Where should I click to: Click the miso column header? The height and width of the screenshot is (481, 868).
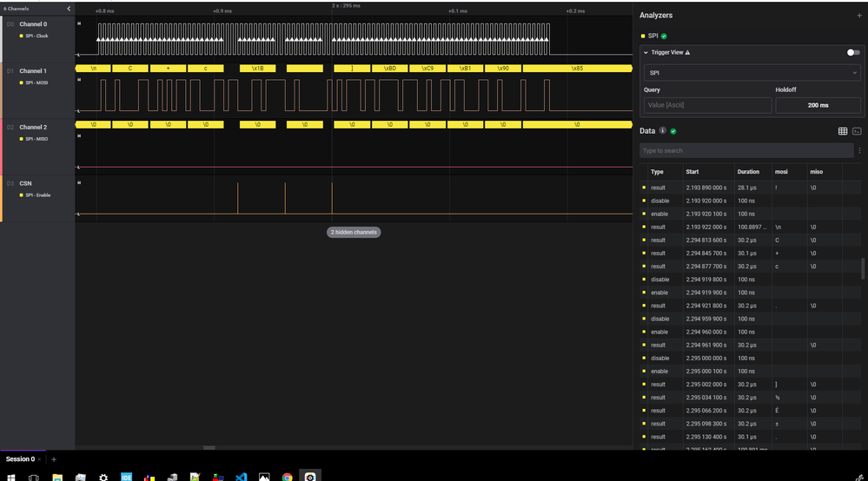(x=817, y=172)
